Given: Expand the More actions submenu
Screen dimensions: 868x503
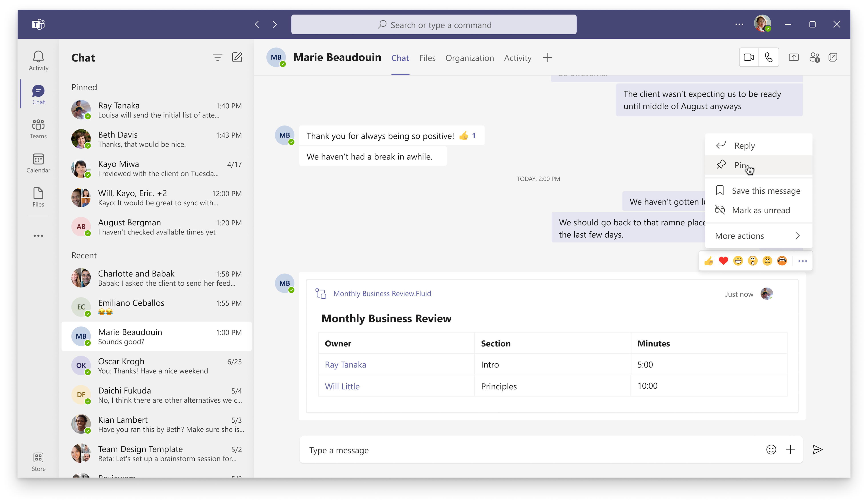Looking at the screenshot, I should pyautogui.click(x=758, y=236).
